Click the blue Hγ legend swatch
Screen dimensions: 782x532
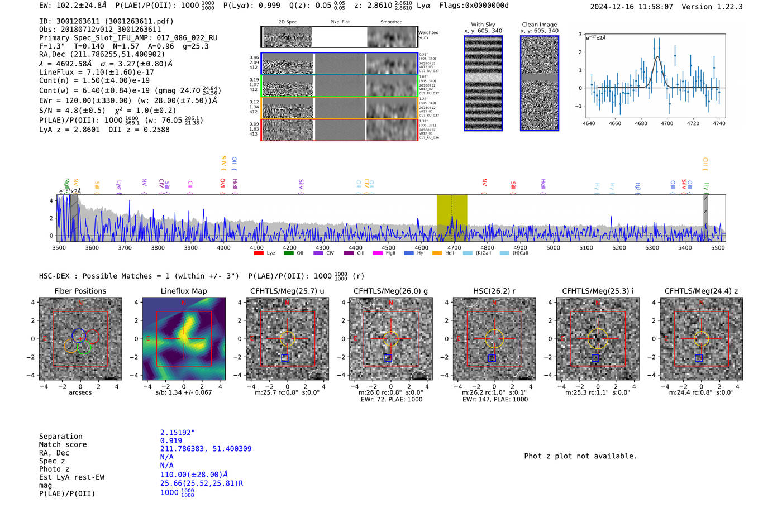[x=409, y=253]
